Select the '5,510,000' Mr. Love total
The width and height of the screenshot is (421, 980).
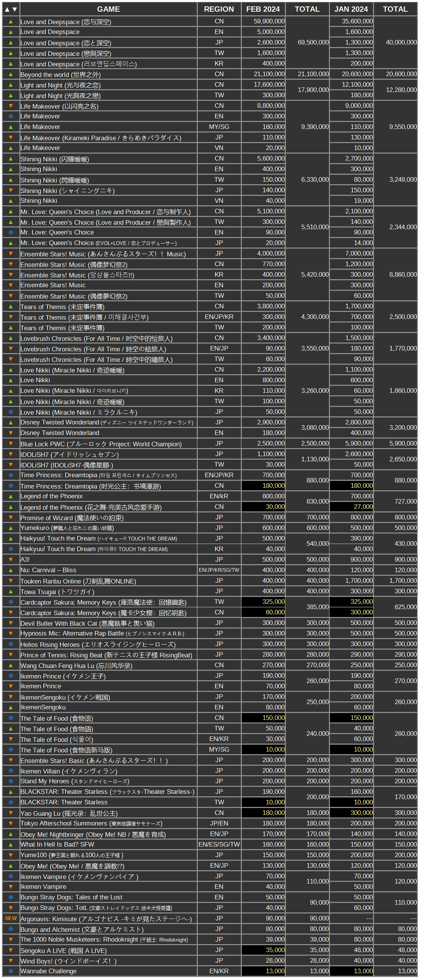pos(307,227)
